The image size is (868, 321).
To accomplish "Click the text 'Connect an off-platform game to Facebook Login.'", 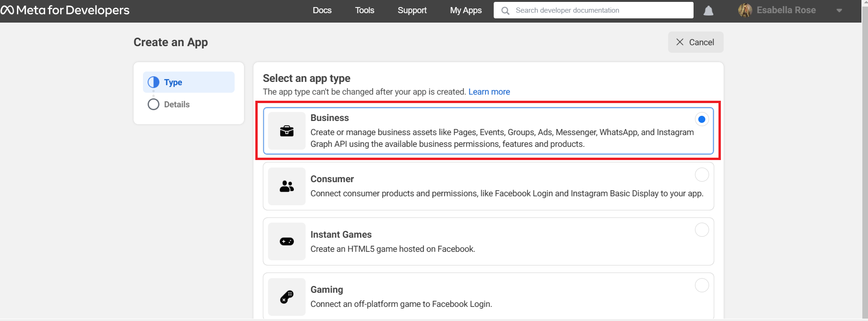I will [401, 304].
